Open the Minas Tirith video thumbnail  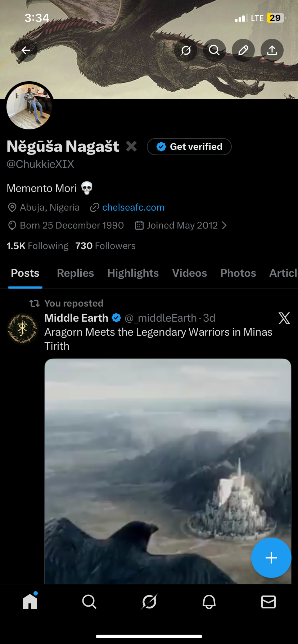[x=168, y=467]
